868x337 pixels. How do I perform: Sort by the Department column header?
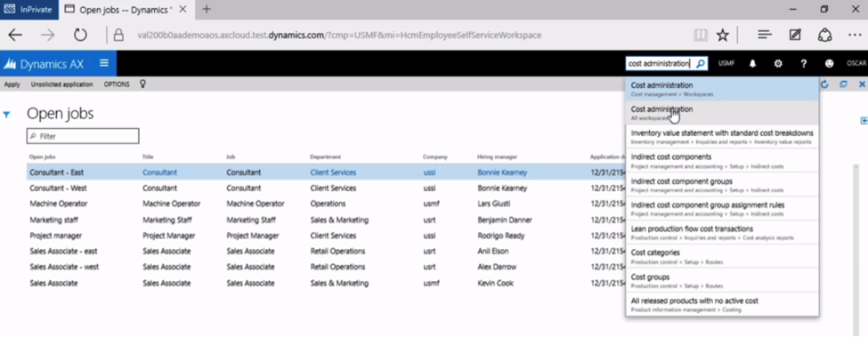click(x=325, y=156)
